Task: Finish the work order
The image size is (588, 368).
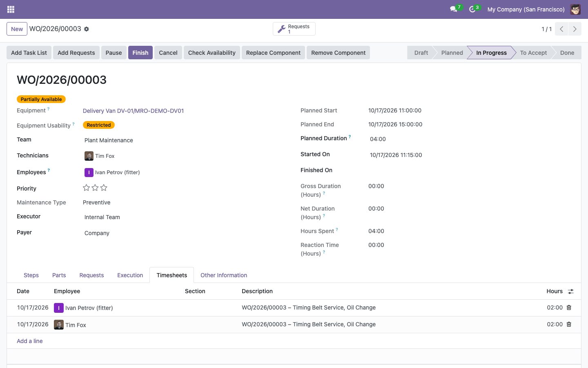Action: click(140, 53)
